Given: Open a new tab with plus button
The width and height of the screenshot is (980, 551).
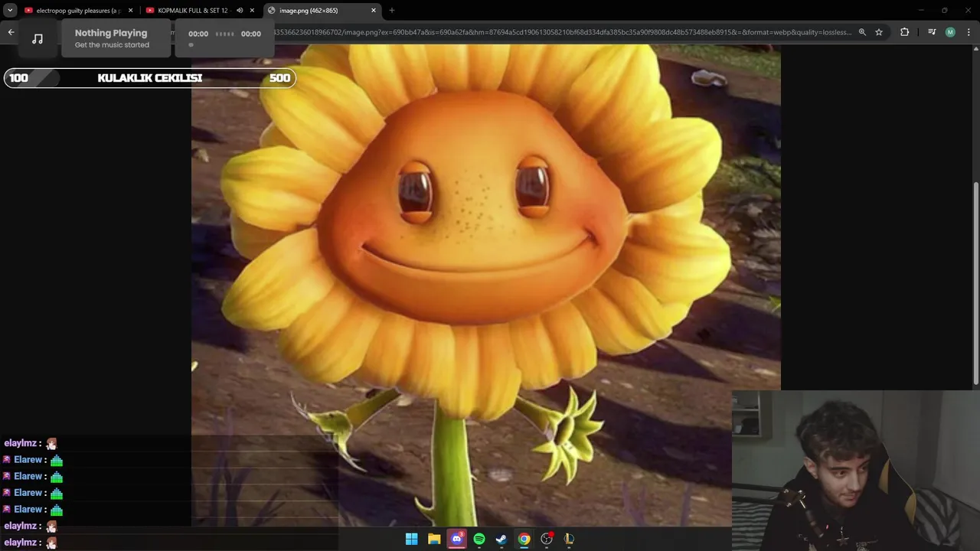Looking at the screenshot, I should pyautogui.click(x=392, y=11).
